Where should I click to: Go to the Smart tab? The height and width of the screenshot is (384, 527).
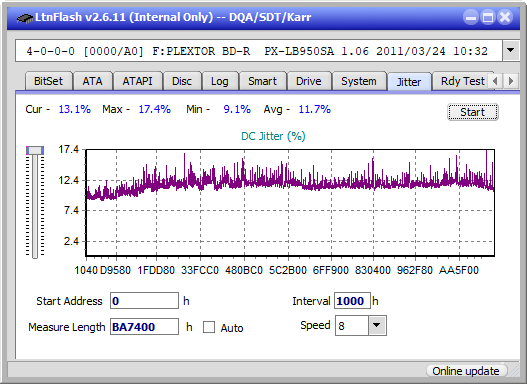click(x=262, y=81)
